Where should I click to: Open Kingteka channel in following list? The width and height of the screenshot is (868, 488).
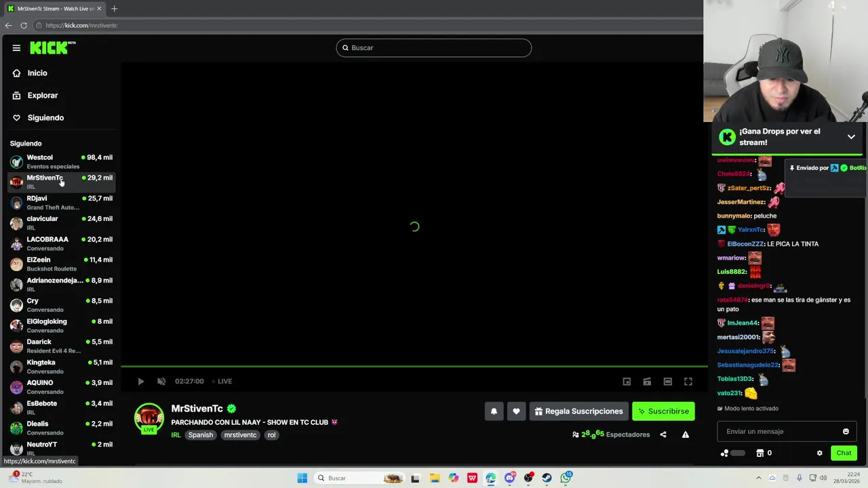coord(61,367)
